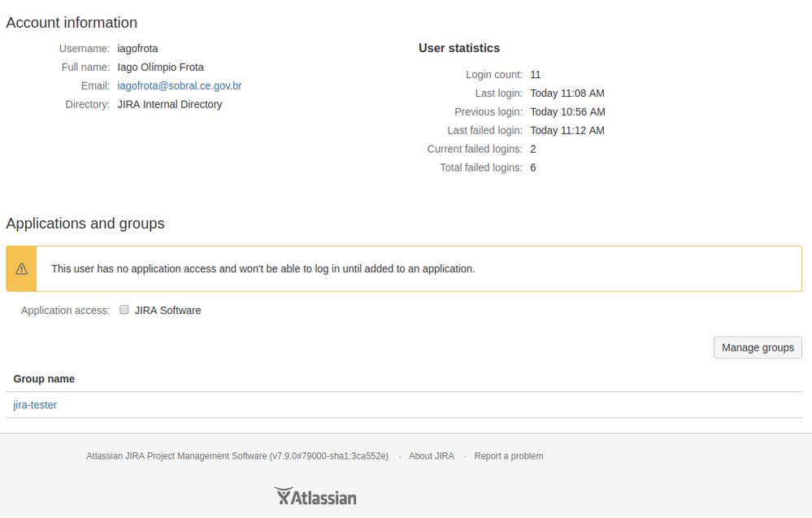The image size is (812, 518).
Task: Enable JIRA Software application access
Action: 124,309
